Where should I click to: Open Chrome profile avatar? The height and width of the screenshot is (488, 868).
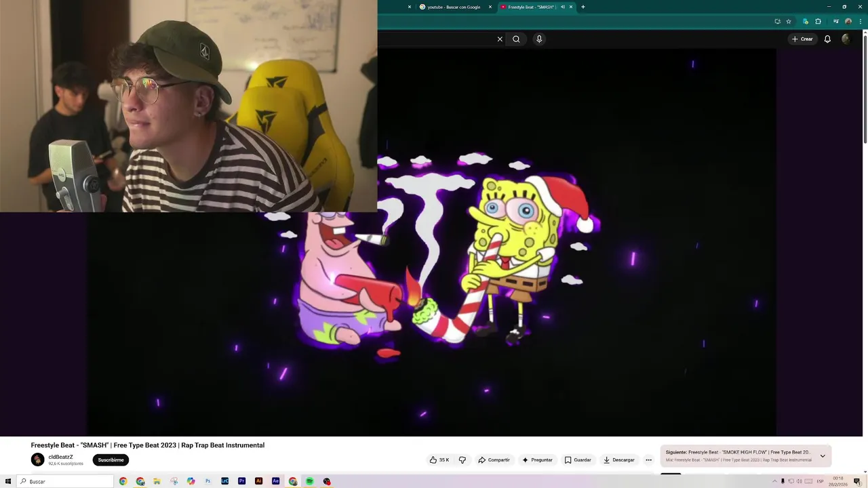(x=848, y=21)
